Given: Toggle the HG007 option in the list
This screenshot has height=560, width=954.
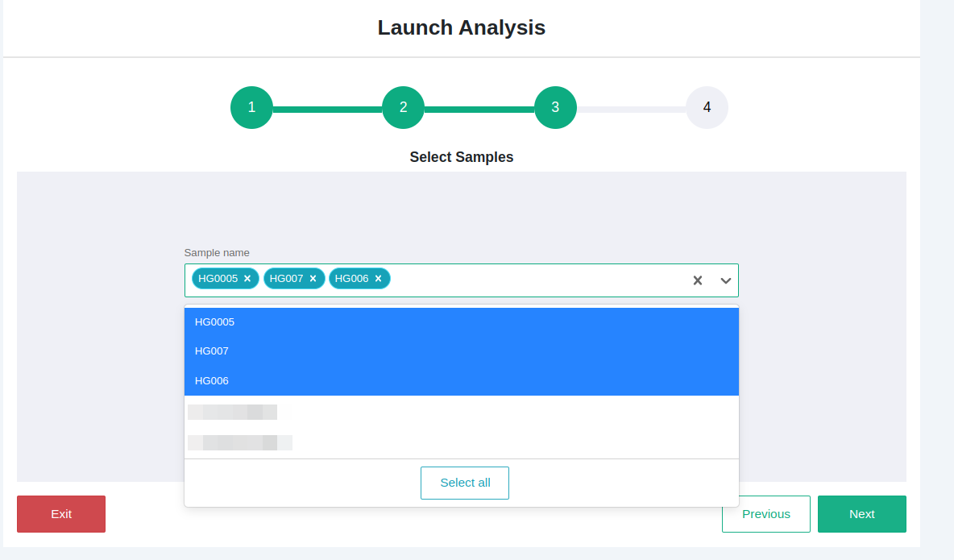Looking at the screenshot, I should pyautogui.click(x=461, y=351).
